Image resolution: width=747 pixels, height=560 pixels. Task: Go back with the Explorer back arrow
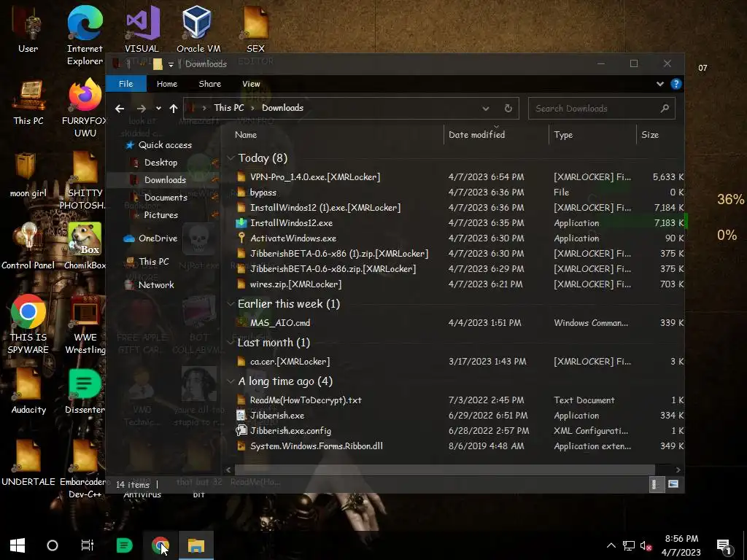pos(120,109)
